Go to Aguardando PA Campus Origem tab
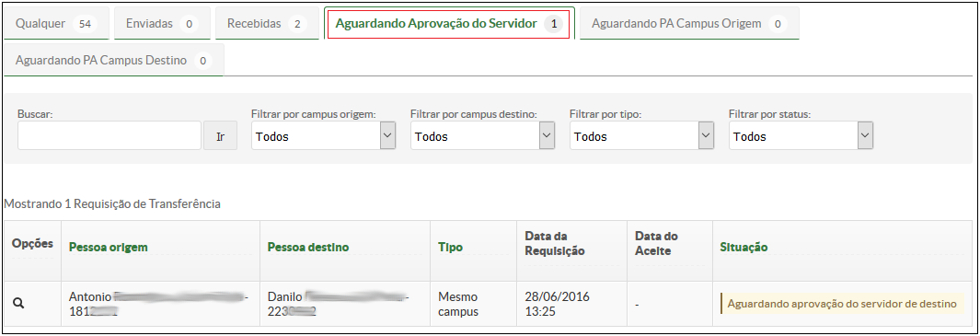 click(689, 24)
